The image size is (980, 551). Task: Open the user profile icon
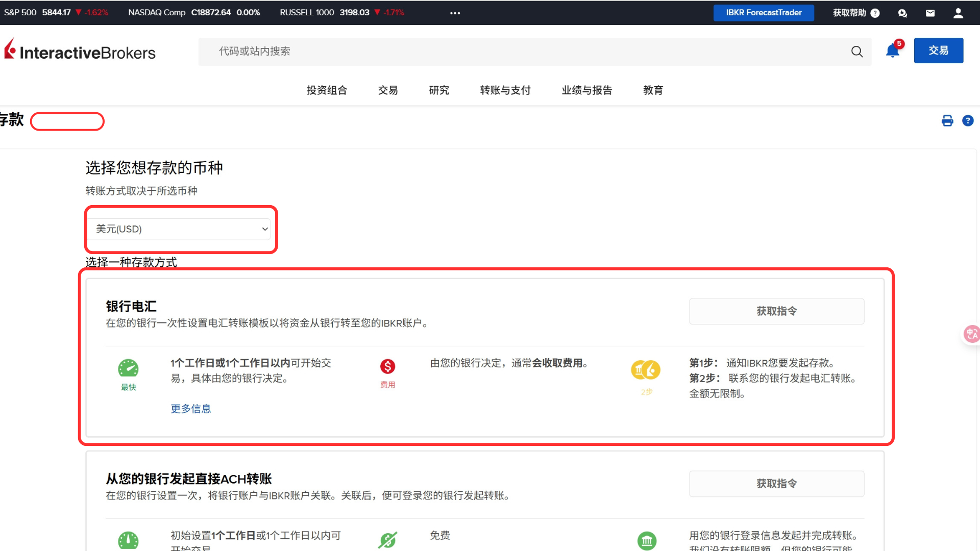[x=958, y=13]
